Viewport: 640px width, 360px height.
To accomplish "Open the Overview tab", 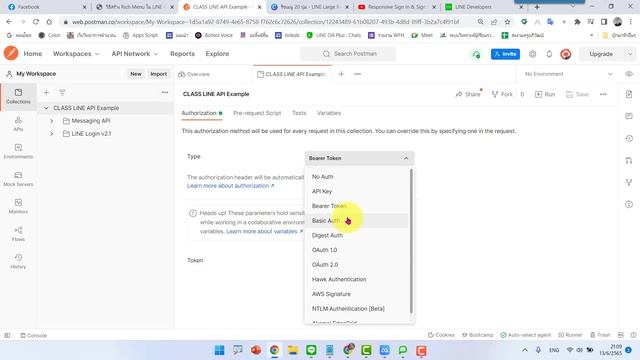I will pos(194,74).
